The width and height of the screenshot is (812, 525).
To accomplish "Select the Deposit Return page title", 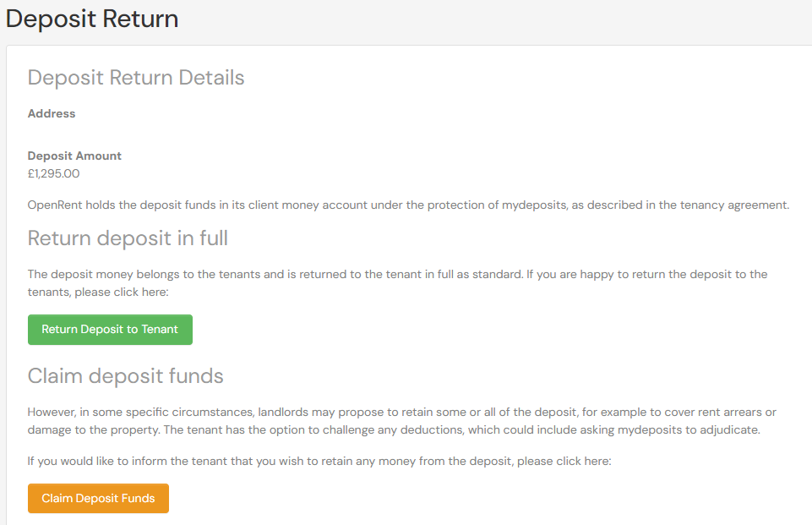I will click(92, 19).
